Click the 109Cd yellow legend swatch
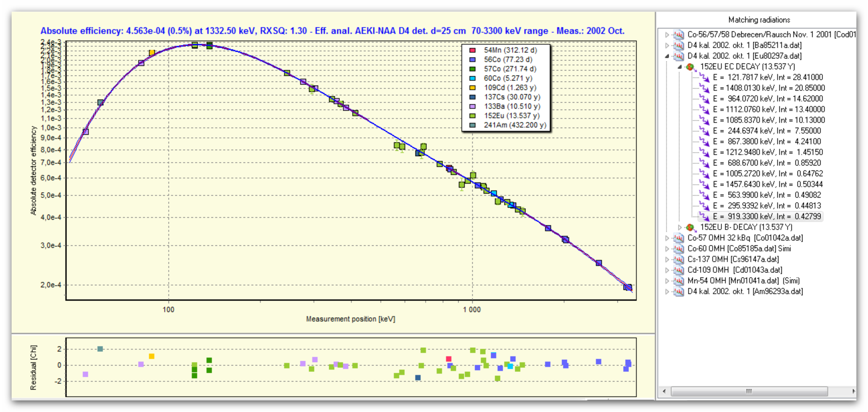The height and width of the screenshot is (412, 868). coord(472,88)
